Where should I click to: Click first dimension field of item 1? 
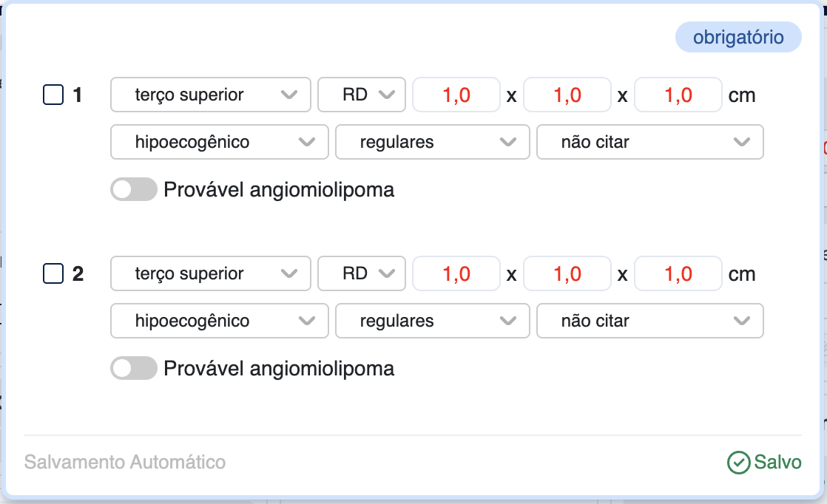pos(456,95)
